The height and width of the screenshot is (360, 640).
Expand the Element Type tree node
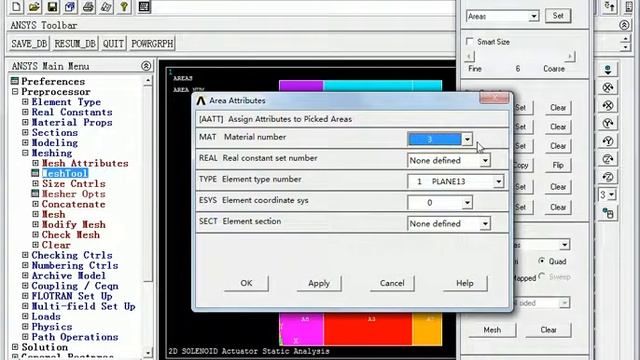pyautogui.click(x=25, y=102)
